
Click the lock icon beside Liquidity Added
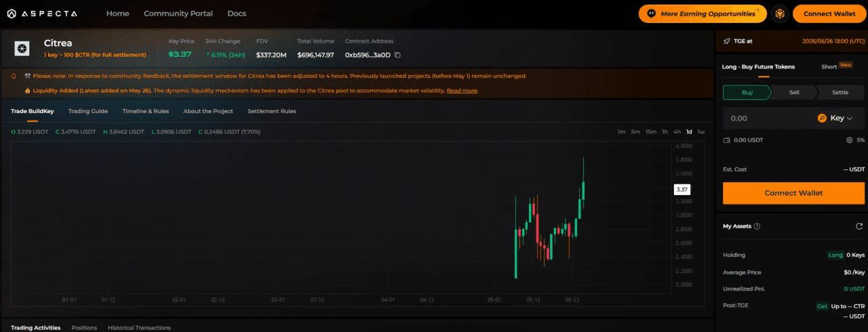[27, 90]
